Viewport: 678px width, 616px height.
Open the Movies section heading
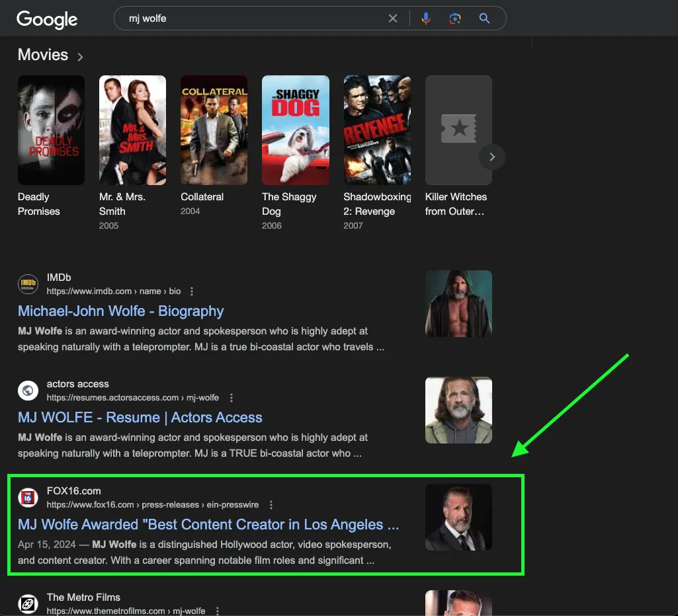[43, 55]
